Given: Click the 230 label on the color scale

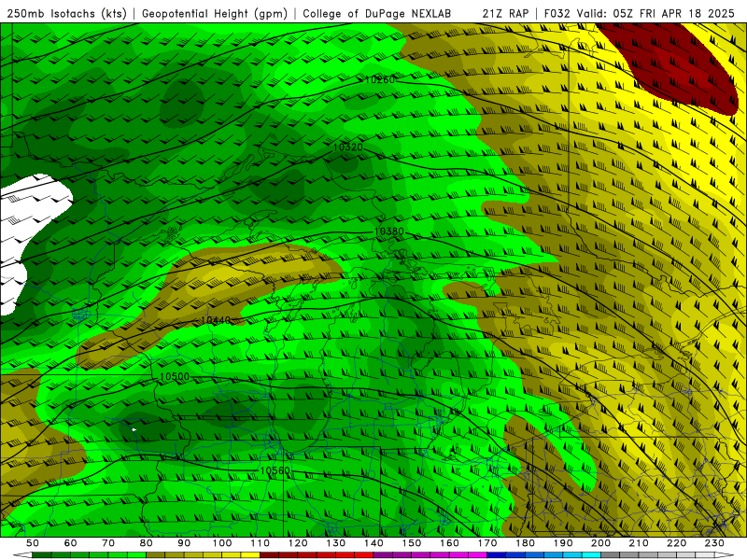Looking at the screenshot, I should click(714, 543).
